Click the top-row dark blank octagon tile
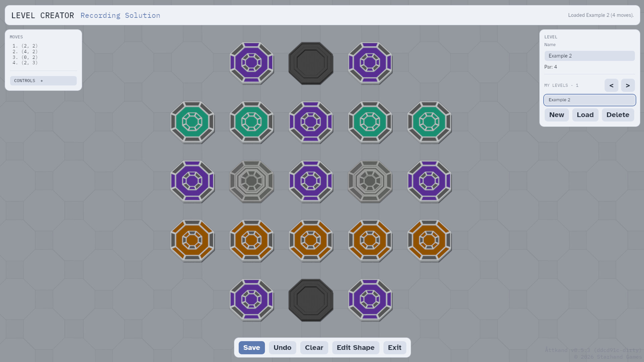 pyautogui.click(x=311, y=63)
